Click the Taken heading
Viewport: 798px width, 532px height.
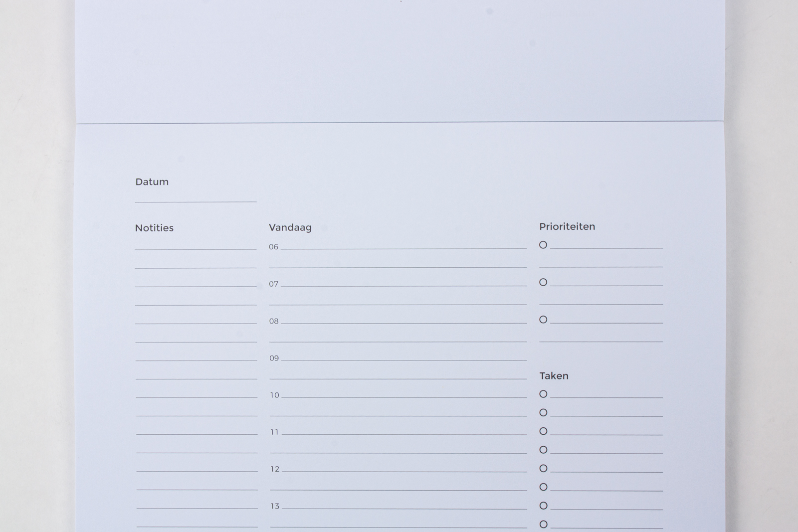pyautogui.click(x=554, y=376)
